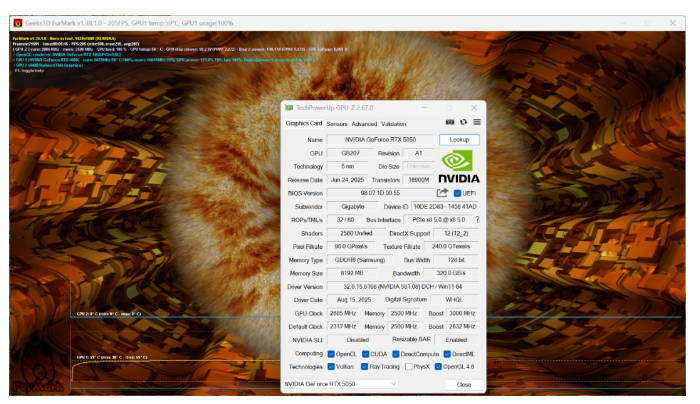Screen dimensions: 700x404
Task: Click the Close button in GPU-Z
Action: point(464,383)
